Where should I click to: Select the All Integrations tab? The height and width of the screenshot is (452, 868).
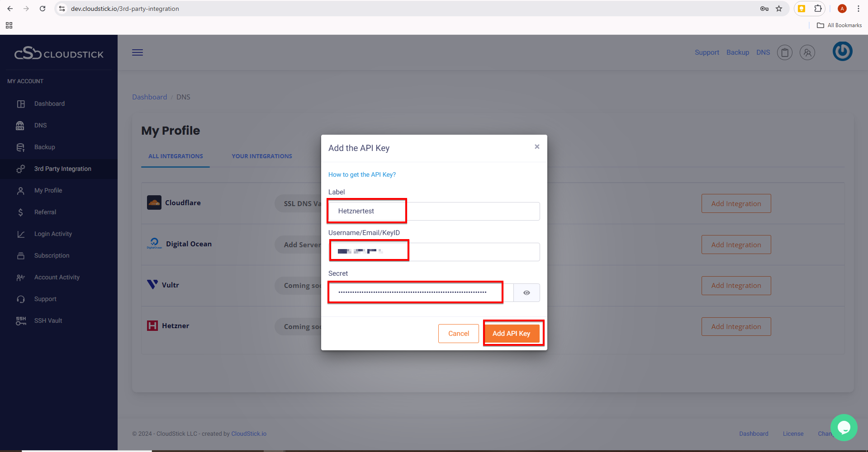pyautogui.click(x=175, y=156)
